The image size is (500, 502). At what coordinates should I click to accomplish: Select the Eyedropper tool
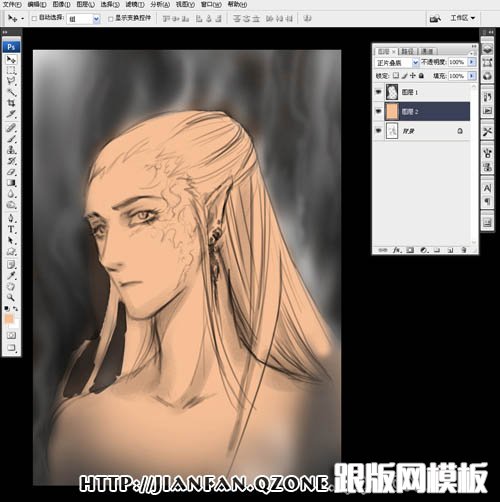coord(11,275)
